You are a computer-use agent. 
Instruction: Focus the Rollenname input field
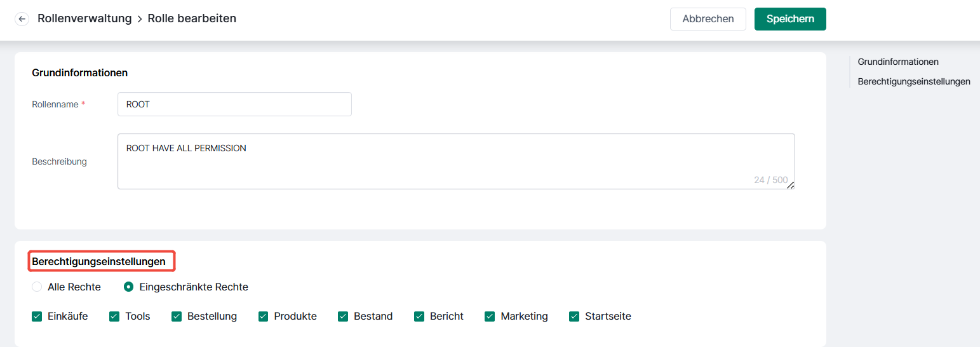234,104
